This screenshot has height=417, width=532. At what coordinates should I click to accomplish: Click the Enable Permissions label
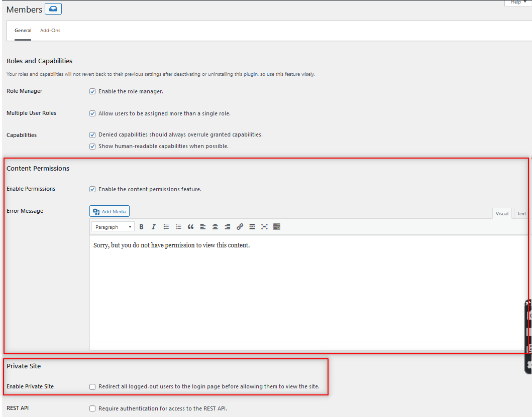point(31,189)
